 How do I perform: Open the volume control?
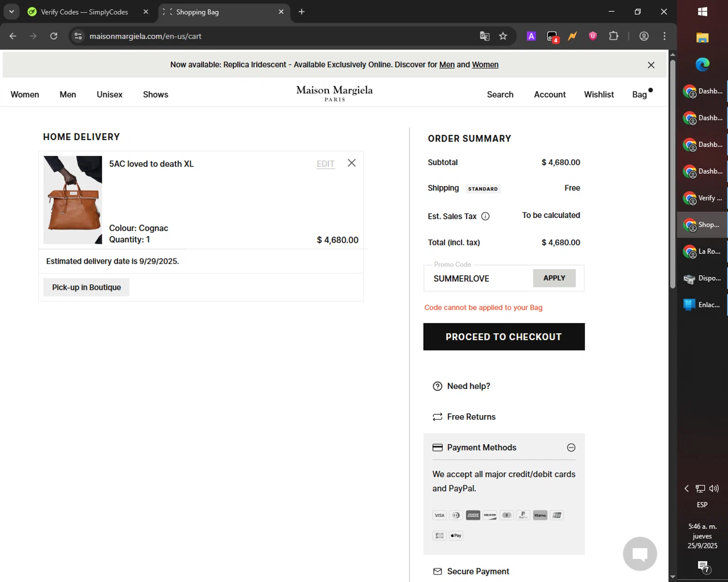714,488
